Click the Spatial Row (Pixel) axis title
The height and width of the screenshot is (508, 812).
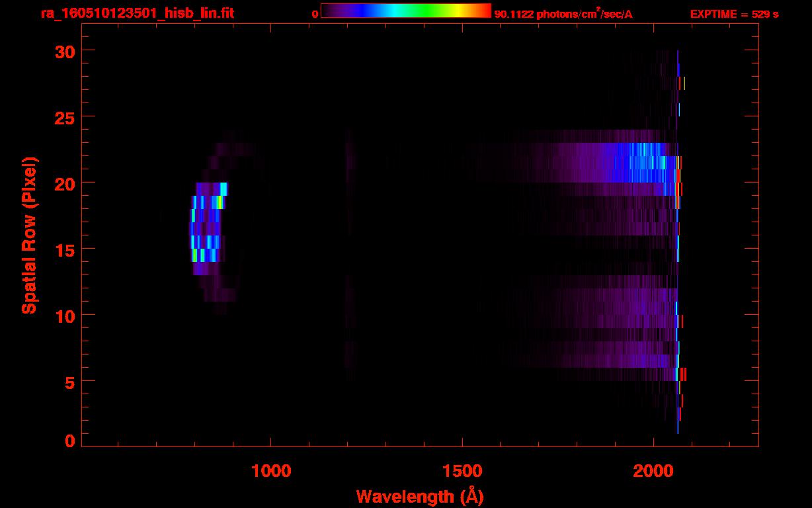[28, 235]
